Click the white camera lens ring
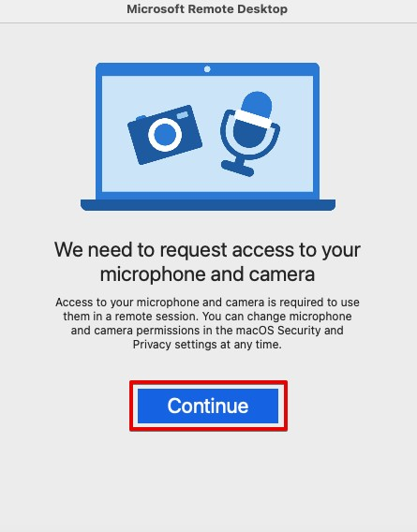This screenshot has height=532, width=417. click(165, 135)
